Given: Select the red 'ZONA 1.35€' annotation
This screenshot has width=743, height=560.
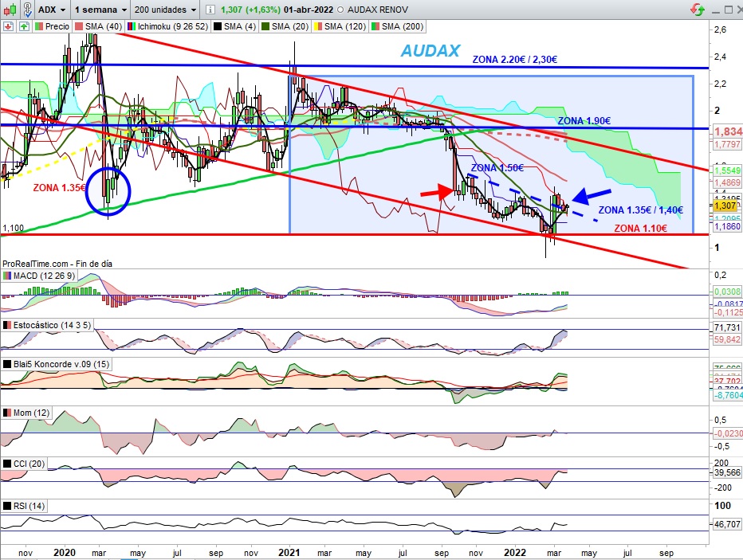Looking at the screenshot, I should [59, 188].
